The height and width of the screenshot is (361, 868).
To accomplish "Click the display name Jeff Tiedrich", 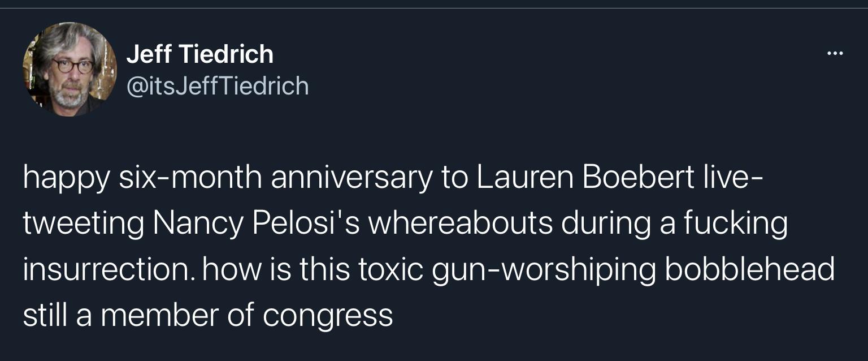I will pos(200,54).
